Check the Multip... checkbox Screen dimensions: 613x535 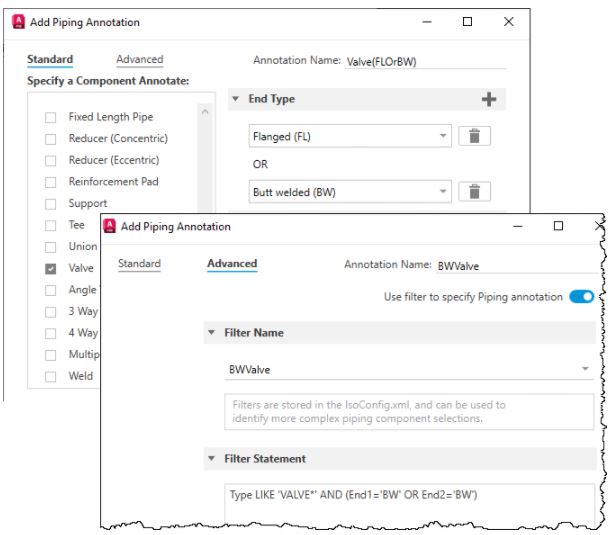click(x=50, y=355)
